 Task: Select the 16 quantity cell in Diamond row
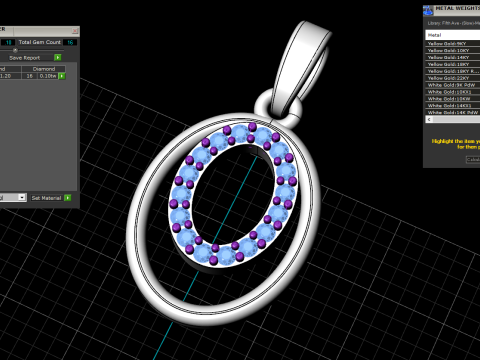click(30, 76)
